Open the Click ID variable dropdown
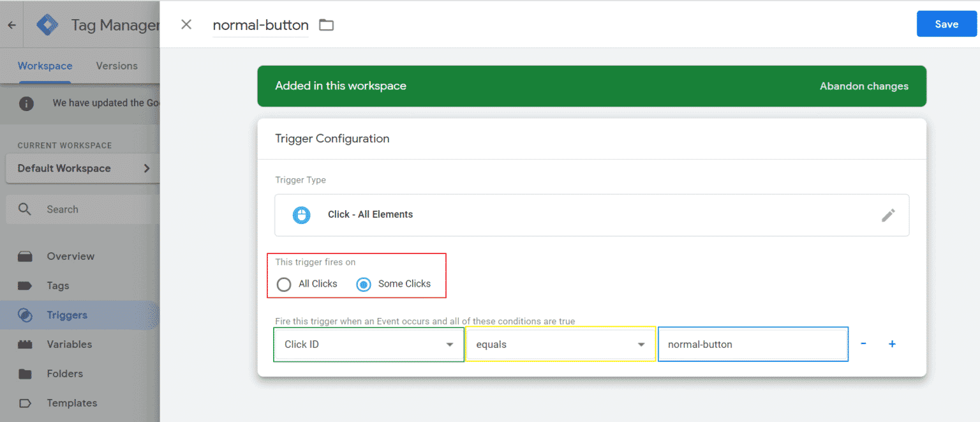 click(x=369, y=344)
